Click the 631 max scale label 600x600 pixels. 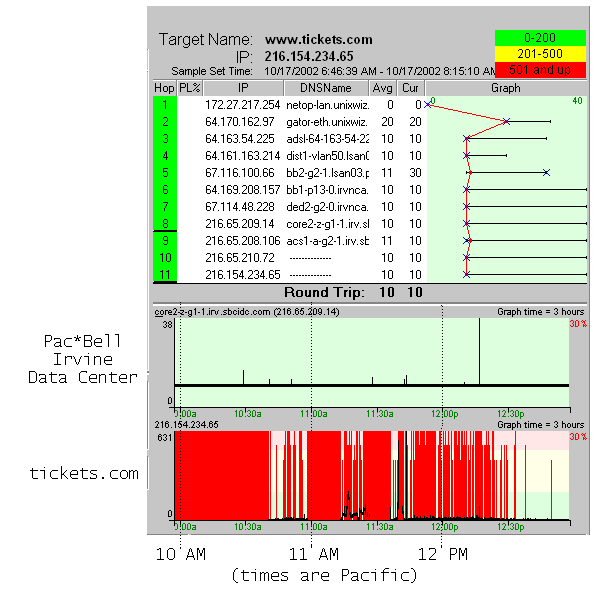(165, 437)
